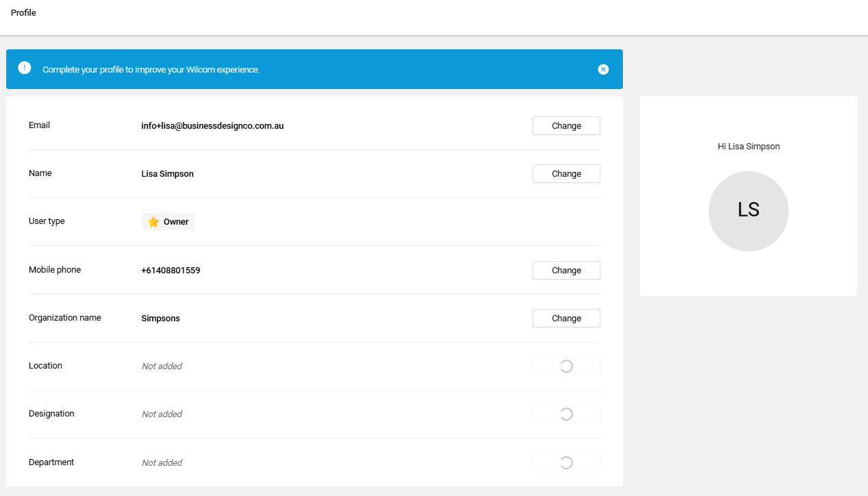This screenshot has width=868, height=496.
Task: Change the Name field
Action: (x=566, y=174)
